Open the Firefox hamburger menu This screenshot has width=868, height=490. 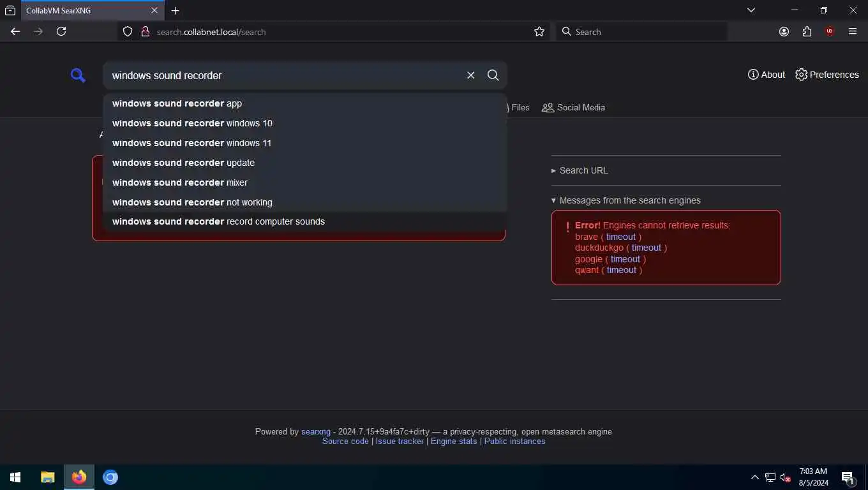click(853, 31)
